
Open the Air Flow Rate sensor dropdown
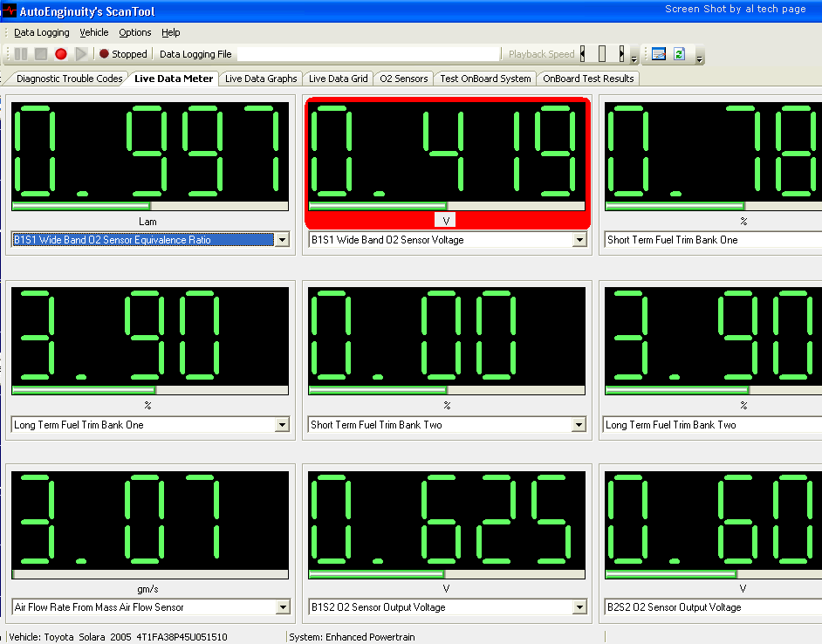pos(282,607)
